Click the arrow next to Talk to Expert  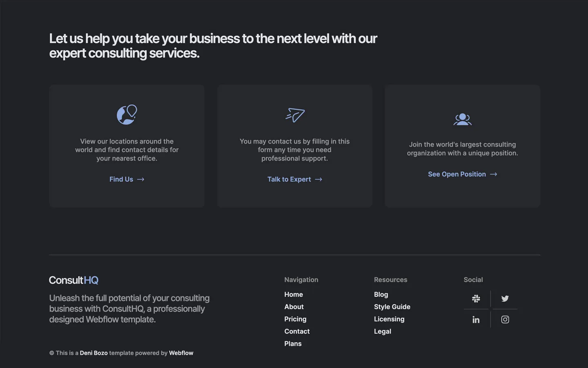coord(318,180)
